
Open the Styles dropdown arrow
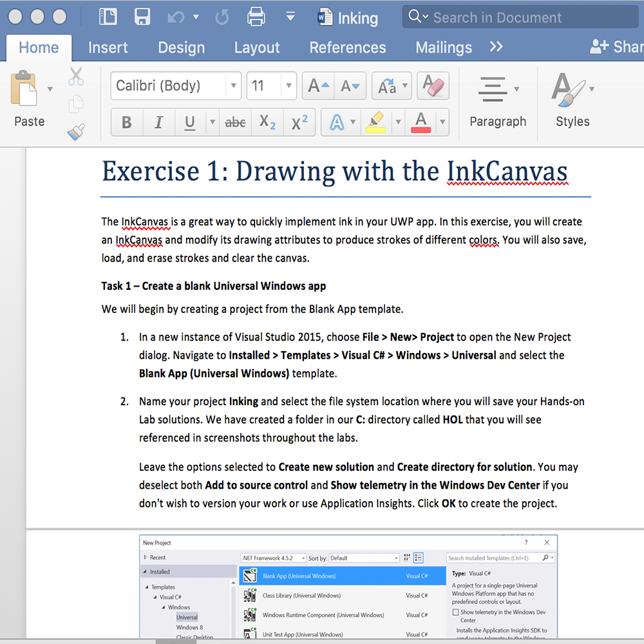coord(592,89)
